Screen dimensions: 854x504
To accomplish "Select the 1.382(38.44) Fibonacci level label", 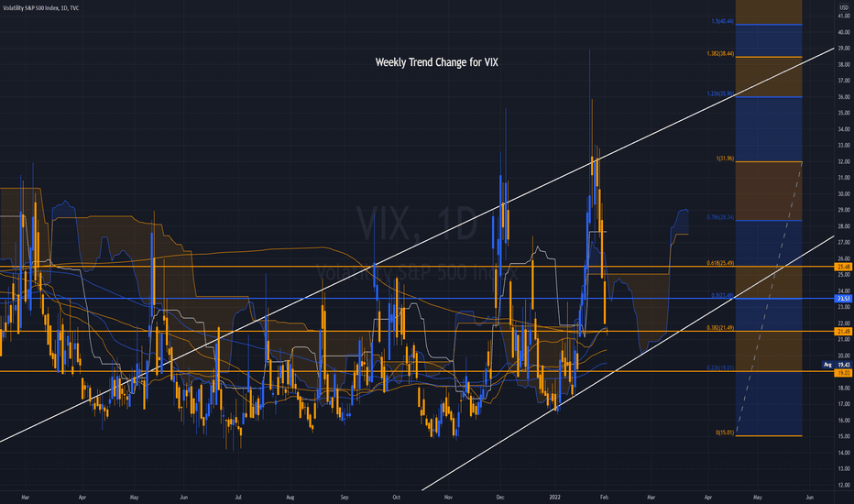I will pyautogui.click(x=720, y=54).
